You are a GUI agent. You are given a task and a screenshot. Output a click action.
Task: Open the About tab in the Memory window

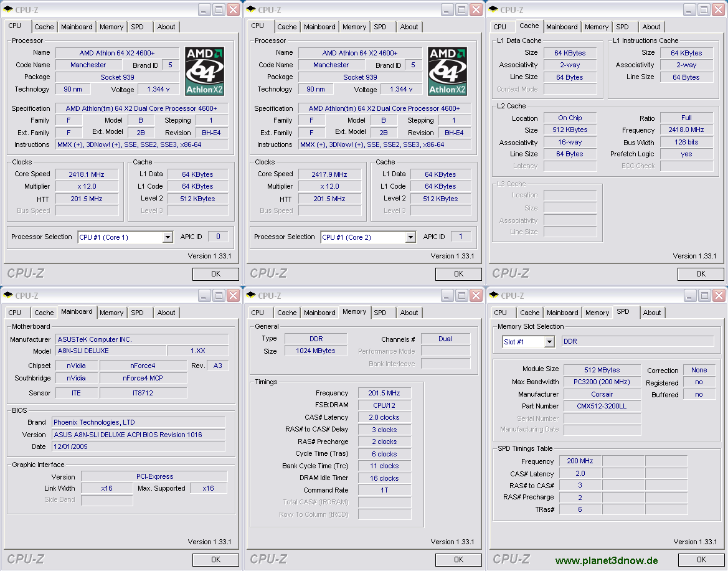(409, 313)
